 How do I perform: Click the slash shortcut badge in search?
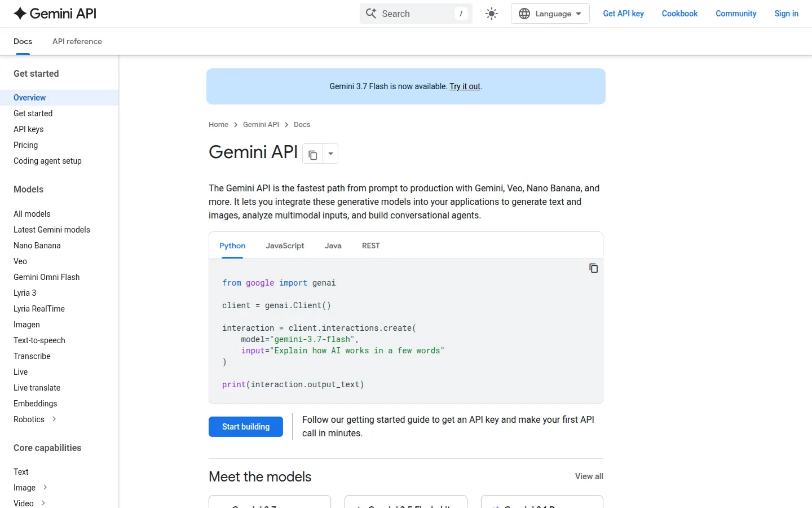[461, 14]
